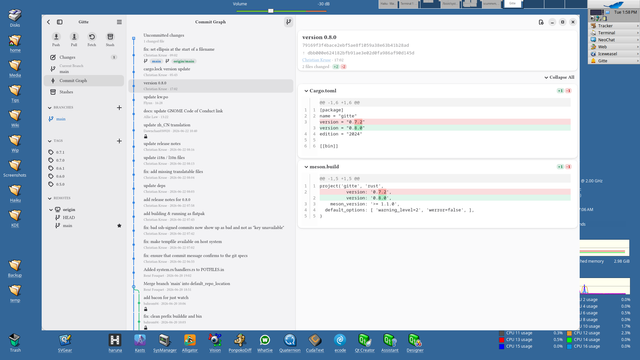Screen dimensions: 640x360
Task: Open Iceweasel in the Deskbar list
Action: (x=614, y=53)
